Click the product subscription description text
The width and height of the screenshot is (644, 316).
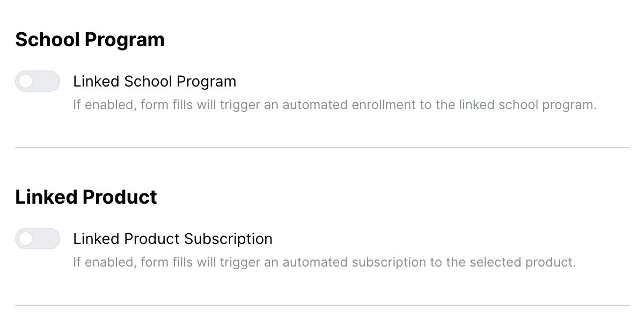click(x=324, y=262)
